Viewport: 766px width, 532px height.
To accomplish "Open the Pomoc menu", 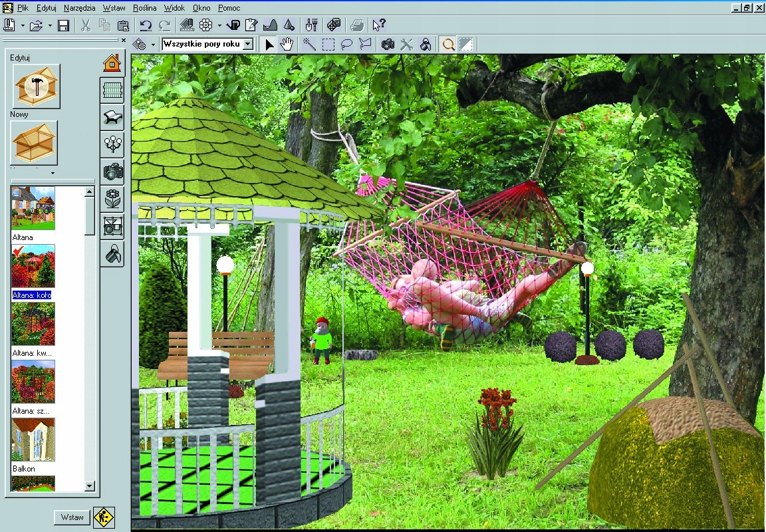I will (x=229, y=8).
